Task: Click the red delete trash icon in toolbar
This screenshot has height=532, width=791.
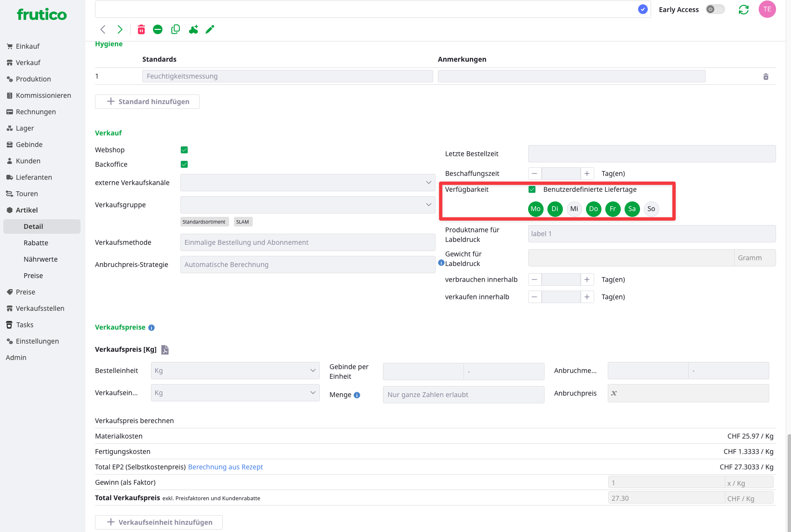Action: (x=141, y=30)
